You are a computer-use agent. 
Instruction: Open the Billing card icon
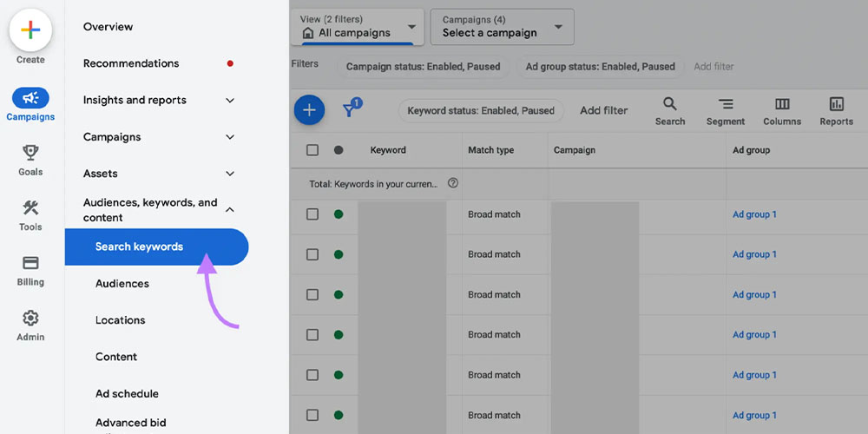pyautogui.click(x=30, y=262)
